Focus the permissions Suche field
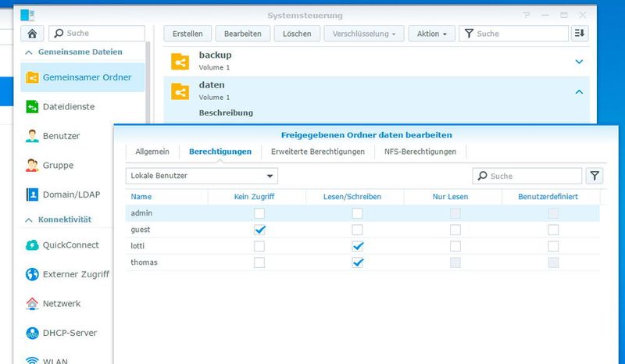Viewport: 625px width, 364px height. (527, 176)
